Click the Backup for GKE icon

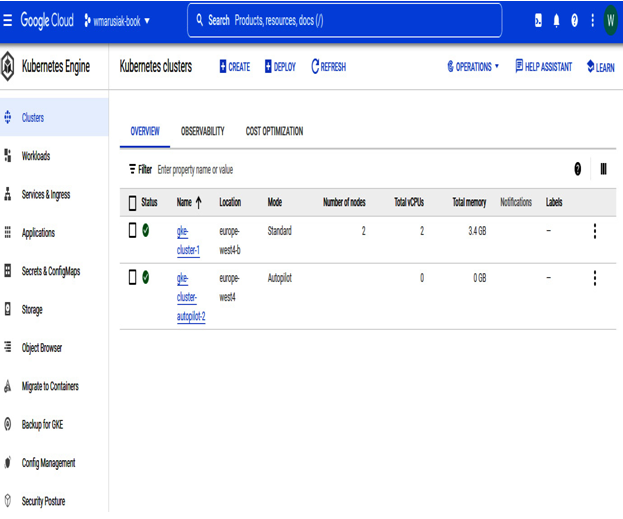pyautogui.click(x=8, y=424)
